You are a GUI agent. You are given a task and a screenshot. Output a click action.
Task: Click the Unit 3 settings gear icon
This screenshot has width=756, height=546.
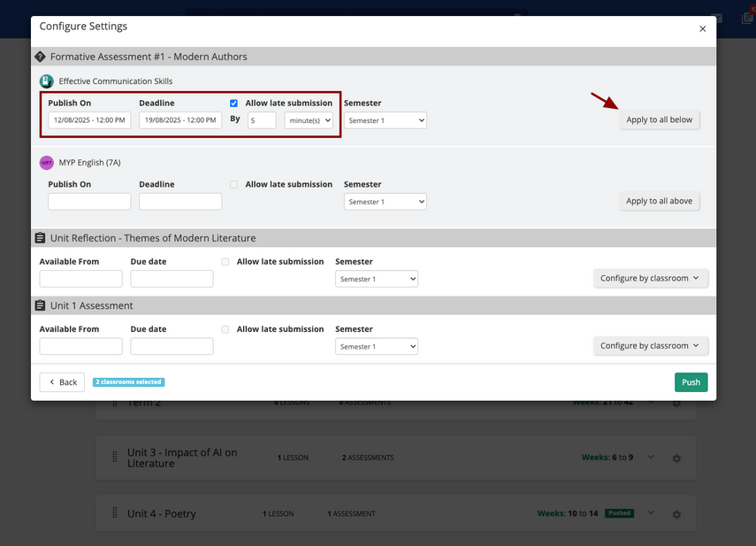676,458
